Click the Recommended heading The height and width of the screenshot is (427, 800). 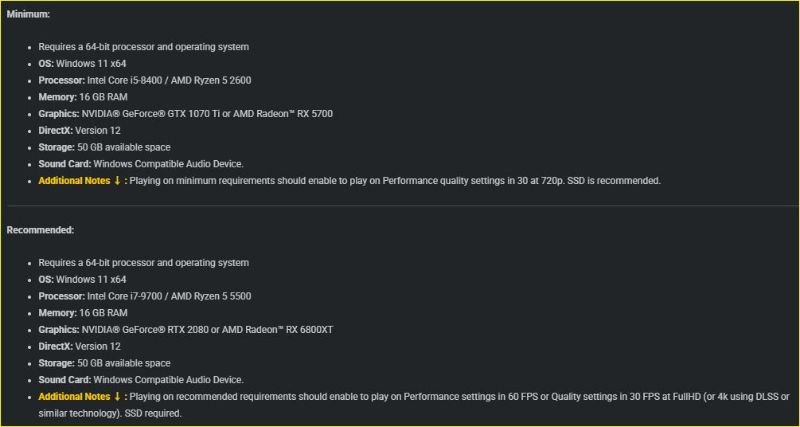pos(40,230)
